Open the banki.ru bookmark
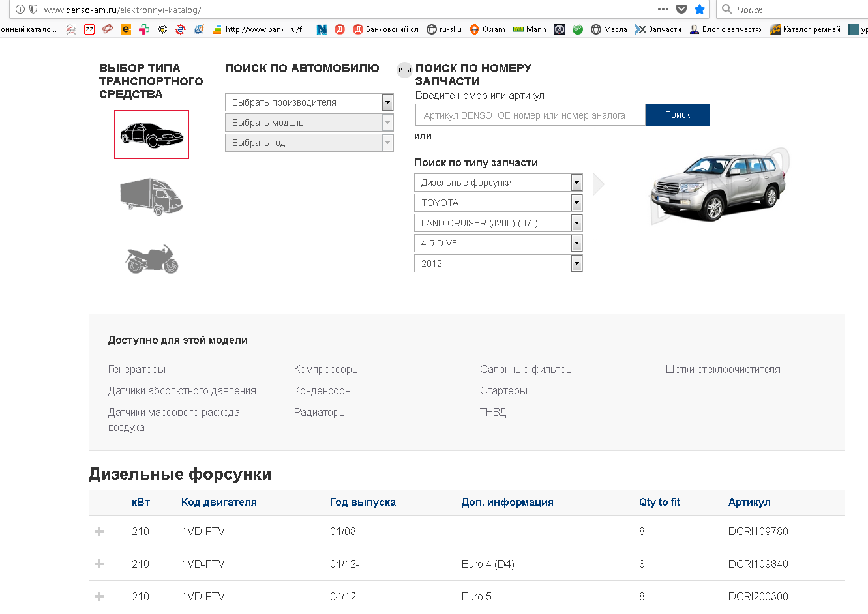Image resolution: width=868 pixels, height=614 pixels. [x=261, y=29]
